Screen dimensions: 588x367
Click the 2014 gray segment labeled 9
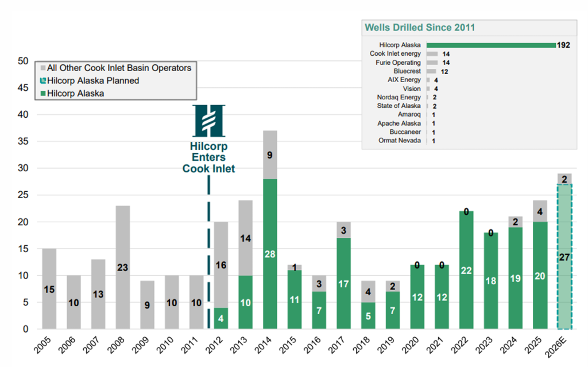(x=270, y=154)
